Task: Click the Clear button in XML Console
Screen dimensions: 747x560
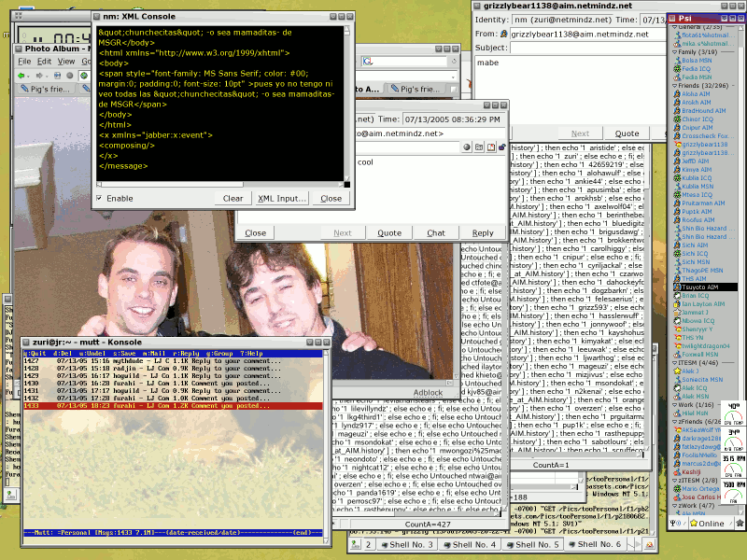Action: tap(233, 198)
